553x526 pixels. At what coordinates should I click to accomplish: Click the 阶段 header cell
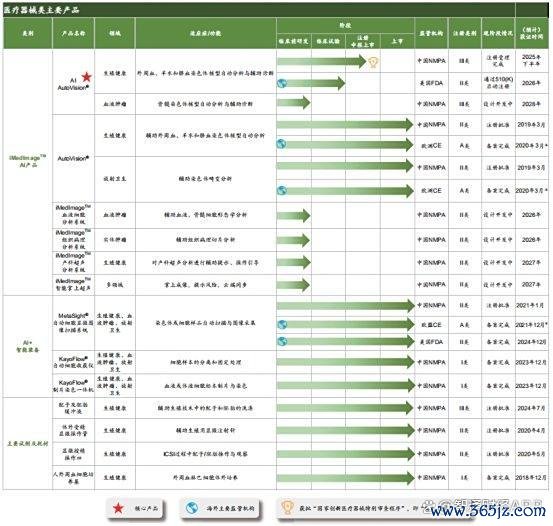(345, 25)
